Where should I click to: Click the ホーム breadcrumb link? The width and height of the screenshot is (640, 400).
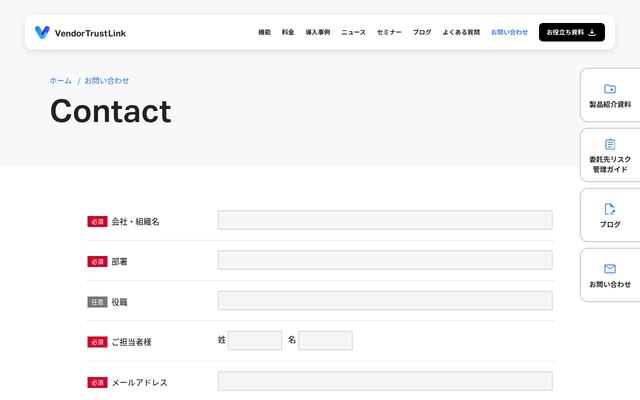point(60,81)
